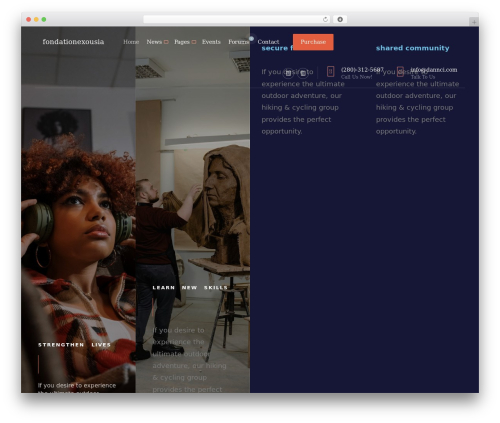
Task: Expand the News submenu arrow icon
Action: pyautogui.click(x=166, y=42)
